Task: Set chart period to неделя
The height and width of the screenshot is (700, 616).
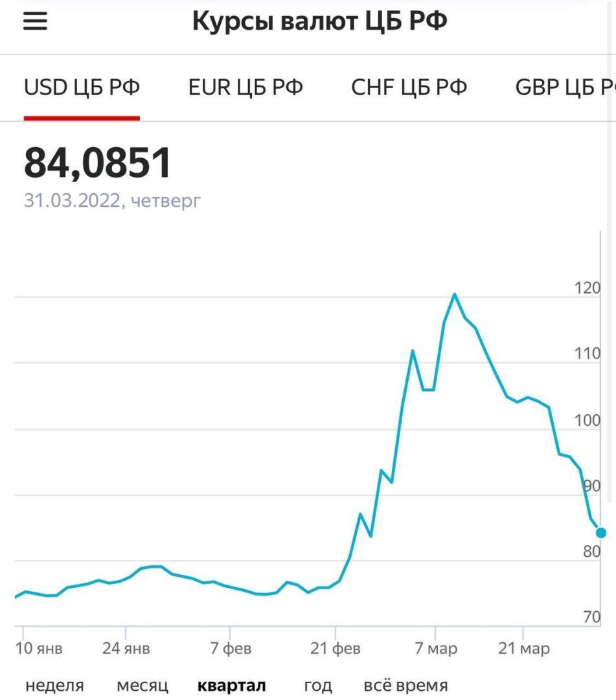Action: [54, 685]
